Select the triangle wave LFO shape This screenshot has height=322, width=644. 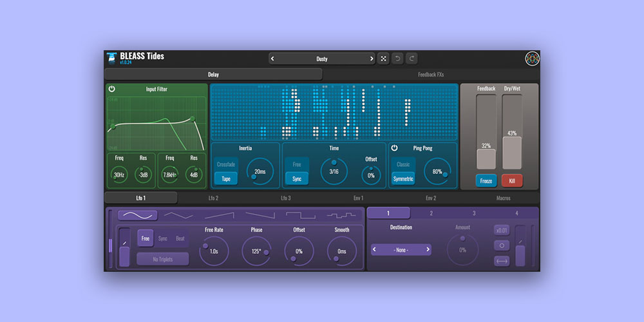178,215
